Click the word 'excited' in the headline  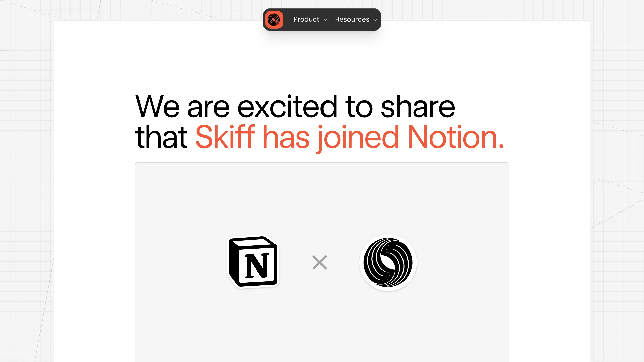(x=287, y=107)
